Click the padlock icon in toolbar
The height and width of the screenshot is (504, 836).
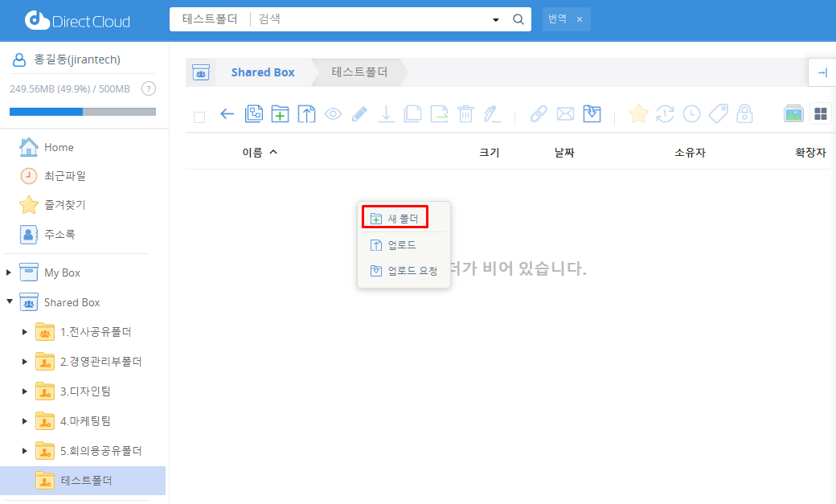coord(744,114)
